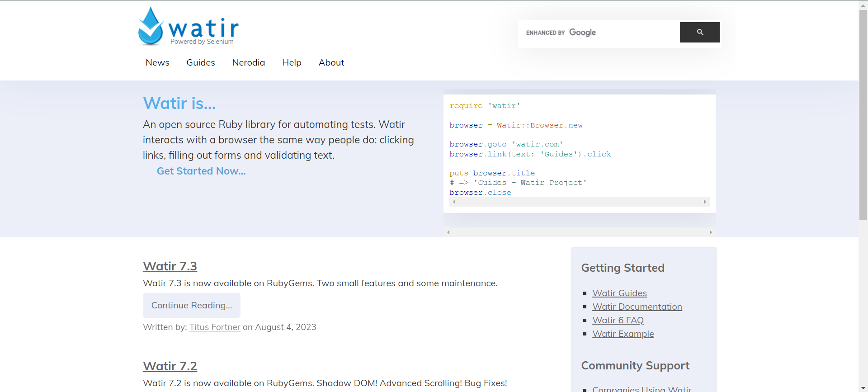Open the News menu item

(157, 62)
